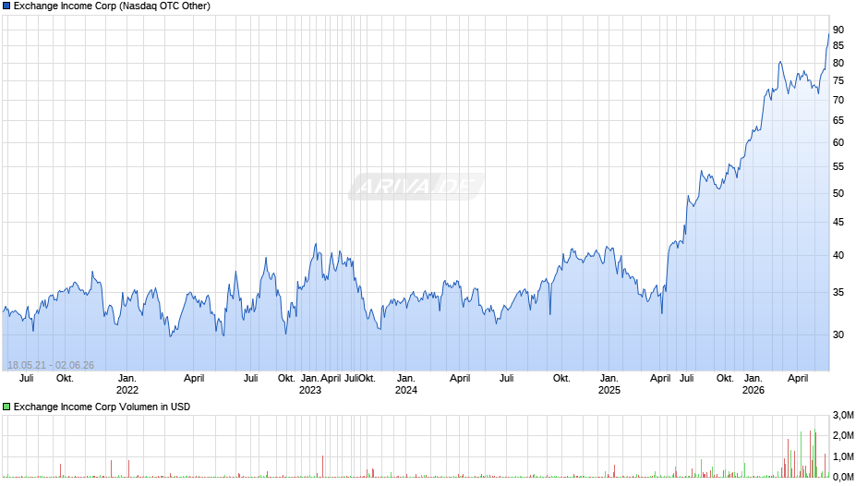Click the green legend square beside Volumen in USD
Image resolution: width=868 pixels, height=486 pixels.
[6, 407]
